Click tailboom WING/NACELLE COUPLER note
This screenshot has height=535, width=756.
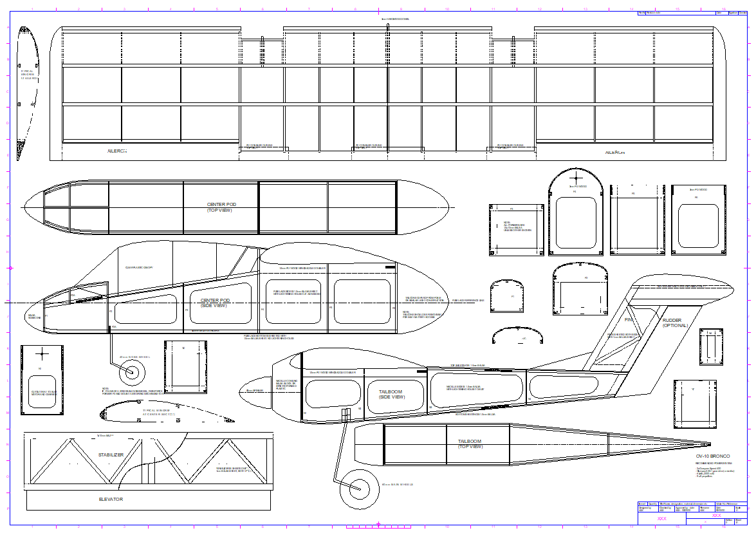coord(333,372)
